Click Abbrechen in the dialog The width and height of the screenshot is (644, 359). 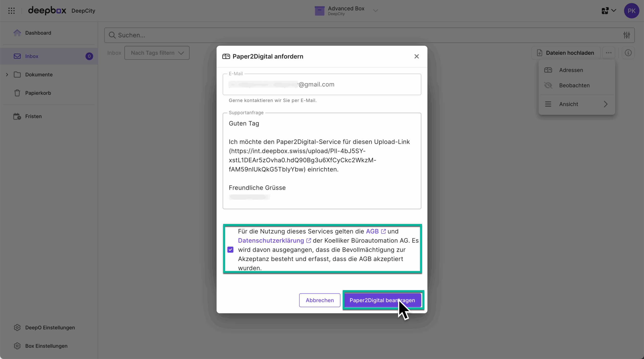pyautogui.click(x=320, y=300)
